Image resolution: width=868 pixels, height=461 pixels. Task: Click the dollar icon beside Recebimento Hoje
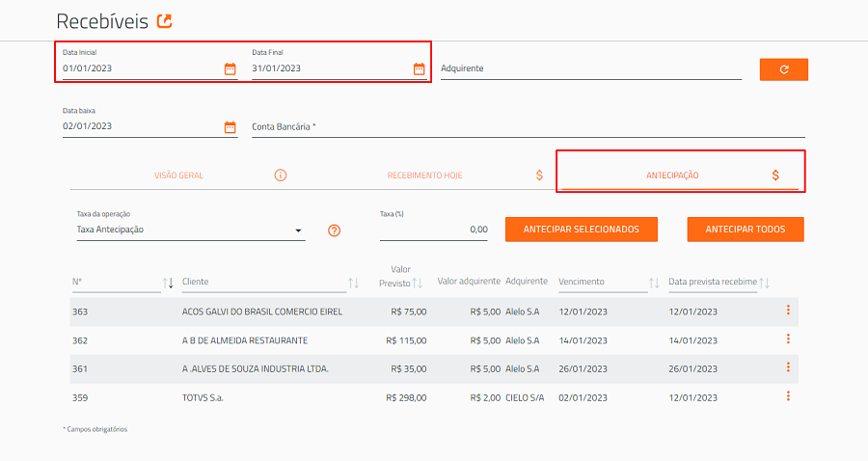(539, 176)
